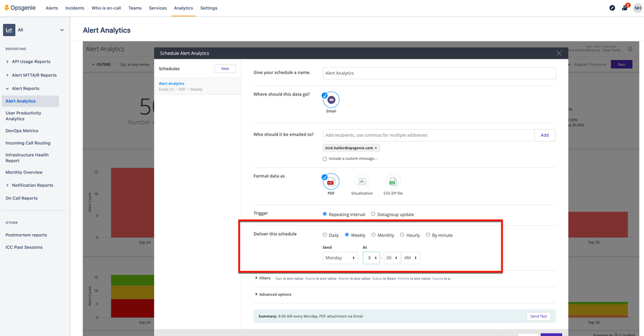The image size is (644, 336).
Task: Open the dashboard settings gear icon
Action: point(630,49)
